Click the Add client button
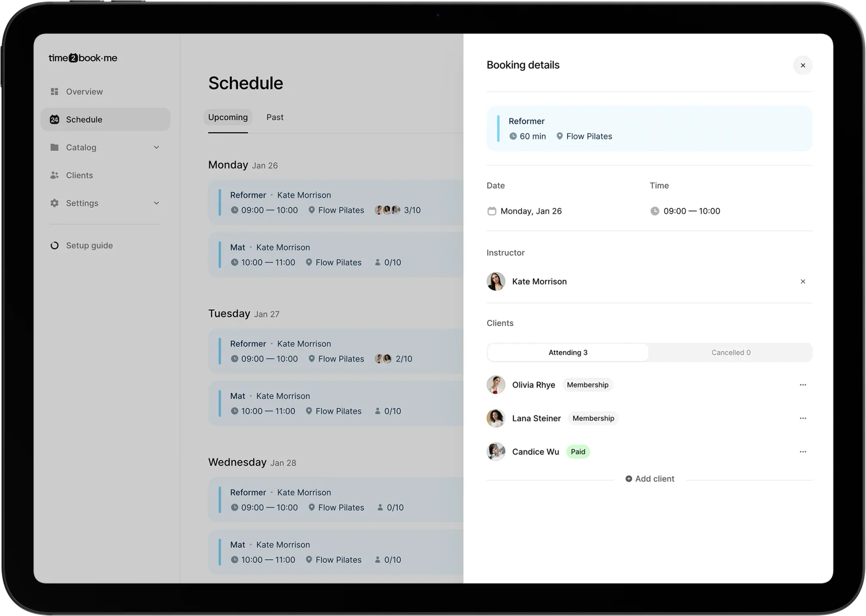The width and height of the screenshot is (866, 616). (649, 478)
